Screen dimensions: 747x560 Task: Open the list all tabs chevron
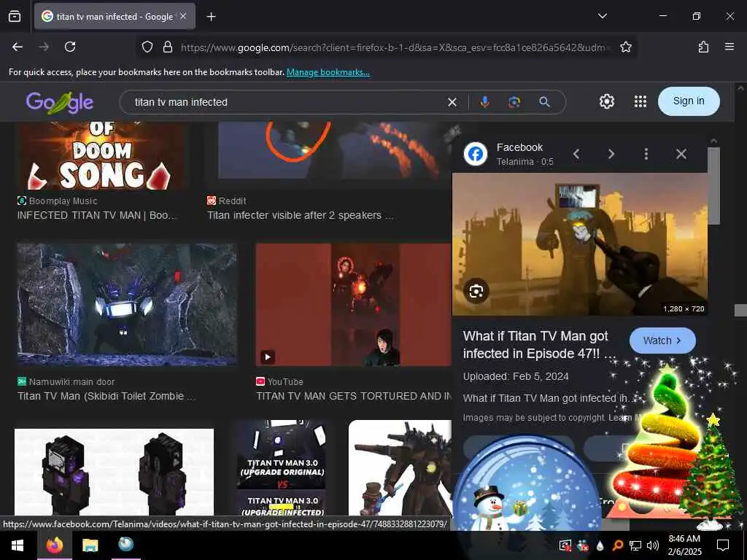(x=602, y=16)
